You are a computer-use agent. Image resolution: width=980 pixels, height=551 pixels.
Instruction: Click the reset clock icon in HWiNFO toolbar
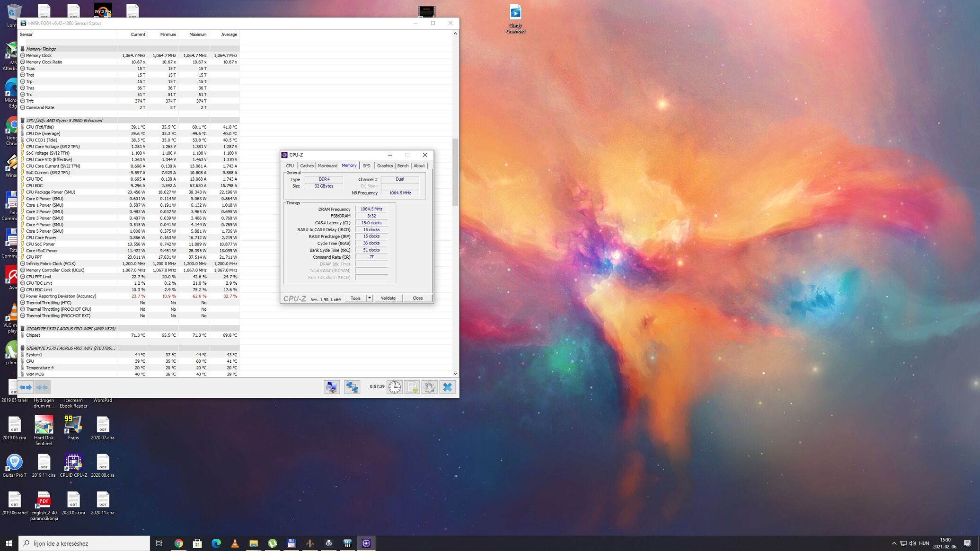[394, 387]
